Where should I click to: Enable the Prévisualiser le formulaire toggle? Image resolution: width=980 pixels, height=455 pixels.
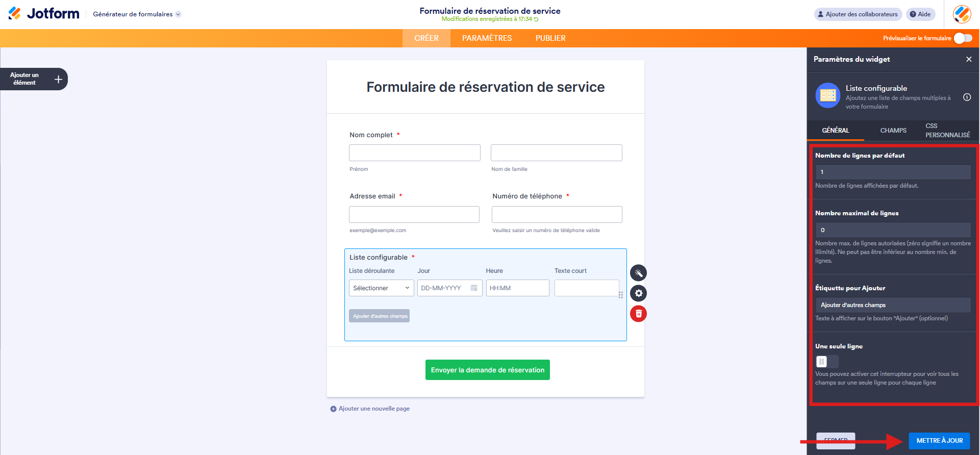963,38
